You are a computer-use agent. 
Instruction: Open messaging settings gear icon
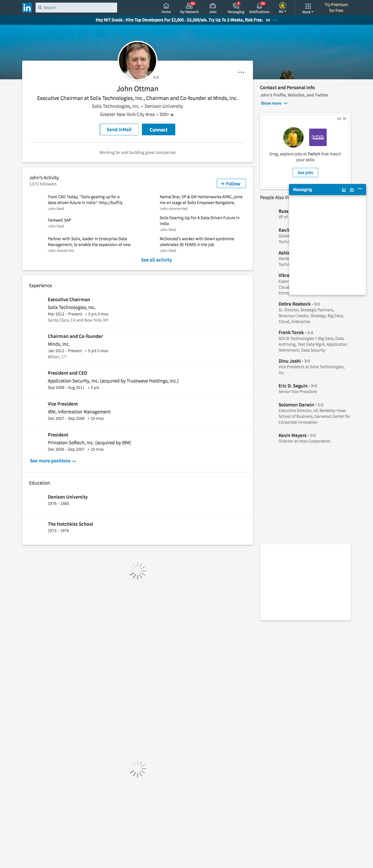tap(352, 190)
